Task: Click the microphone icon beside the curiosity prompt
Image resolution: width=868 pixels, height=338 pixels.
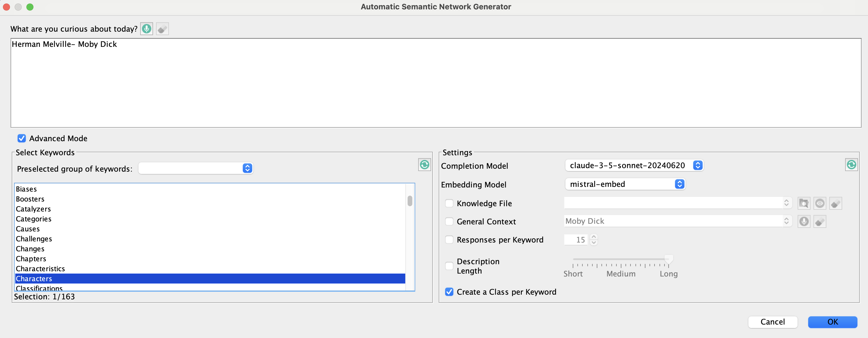Action: coord(147,29)
